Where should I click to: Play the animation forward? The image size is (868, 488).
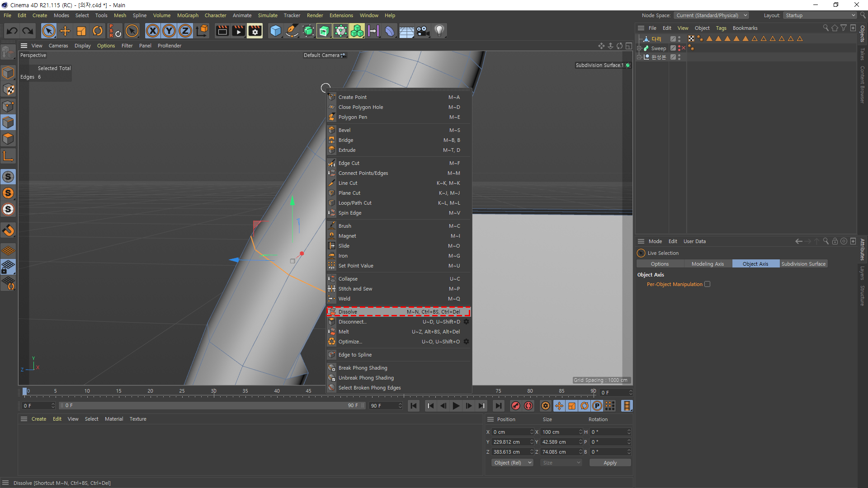[456, 406]
